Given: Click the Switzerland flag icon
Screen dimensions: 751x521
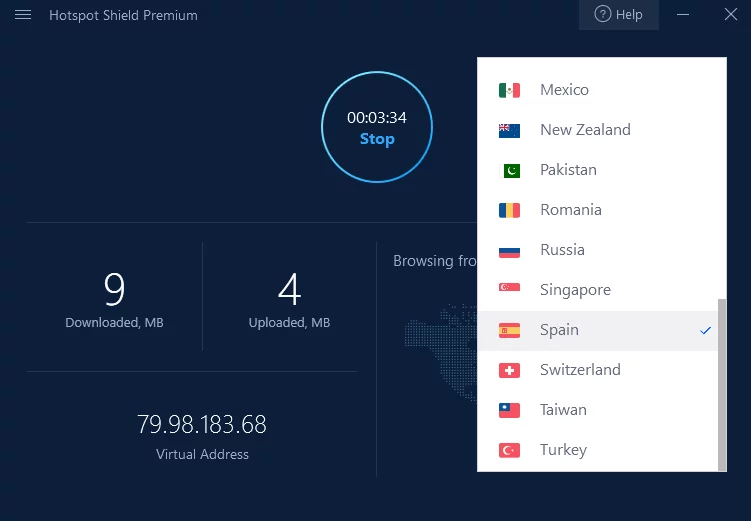Looking at the screenshot, I should pyautogui.click(x=509, y=370).
